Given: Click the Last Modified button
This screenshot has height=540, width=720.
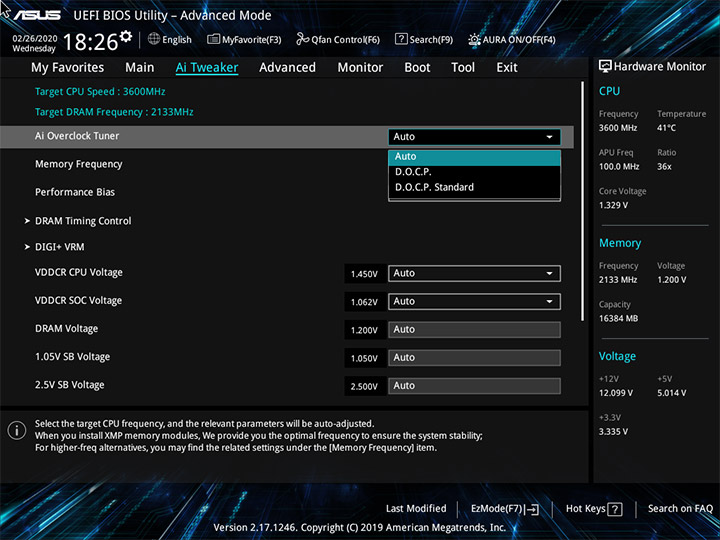Looking at the screenshot, I should (416, 509).
